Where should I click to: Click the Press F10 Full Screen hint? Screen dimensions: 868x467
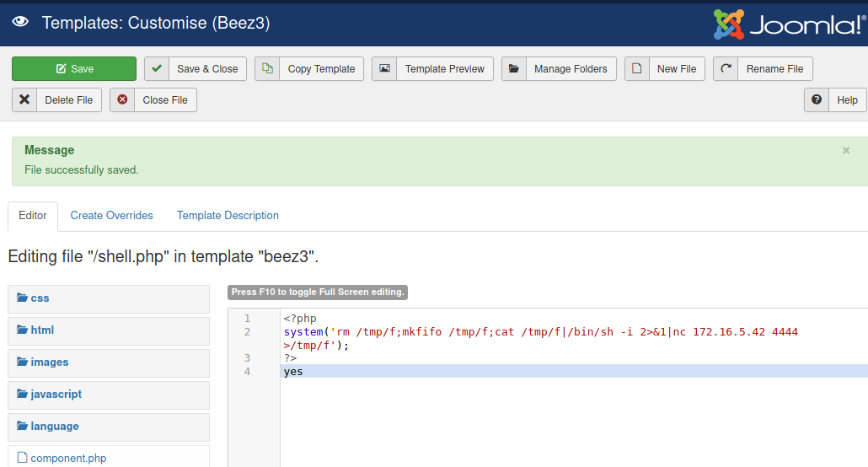(318, 292)
